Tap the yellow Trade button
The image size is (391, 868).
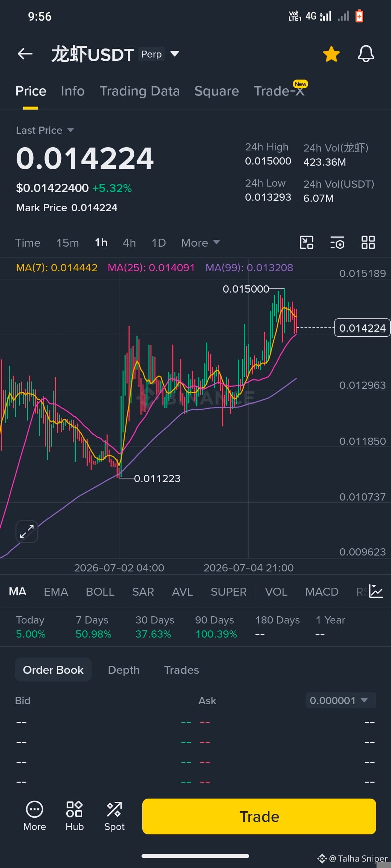[x=259, y=817]
